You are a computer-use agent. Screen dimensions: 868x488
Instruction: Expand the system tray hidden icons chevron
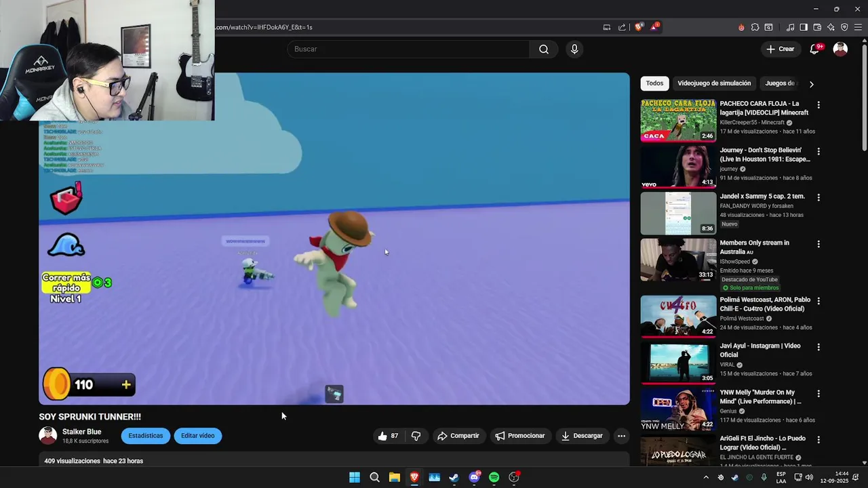pos(706,477)
